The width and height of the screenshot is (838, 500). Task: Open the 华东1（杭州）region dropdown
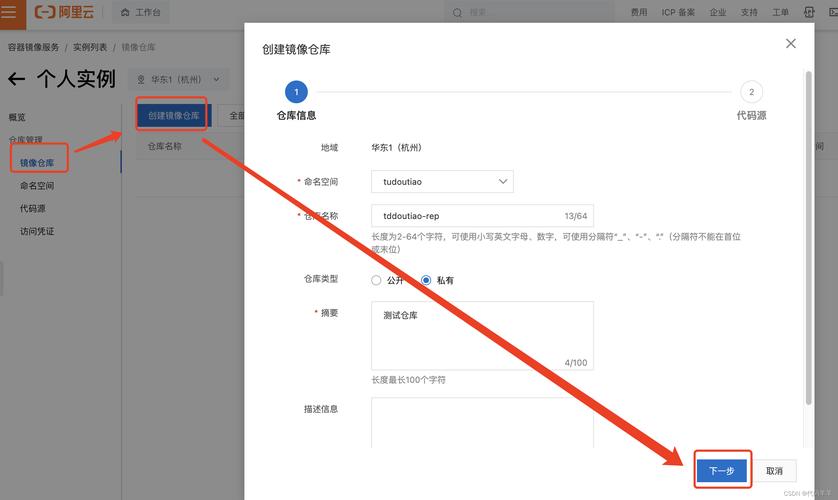tap(179, 80)
